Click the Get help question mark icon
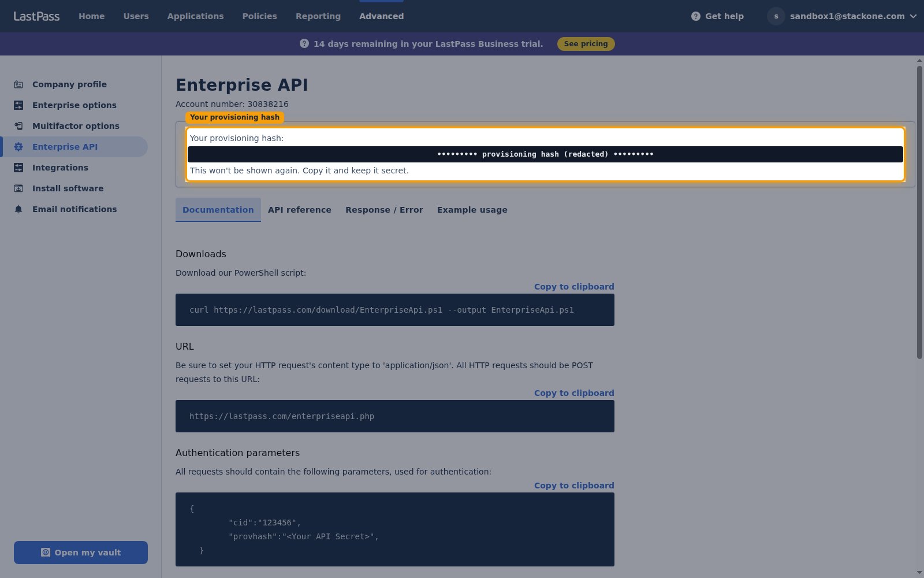This screenshot has height=578, width=924. (x=696, y=16)
